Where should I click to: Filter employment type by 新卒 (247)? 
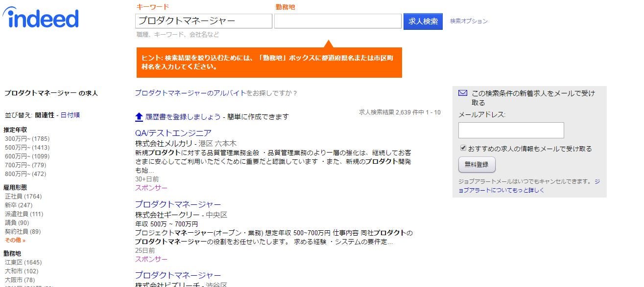coord(19,205)
